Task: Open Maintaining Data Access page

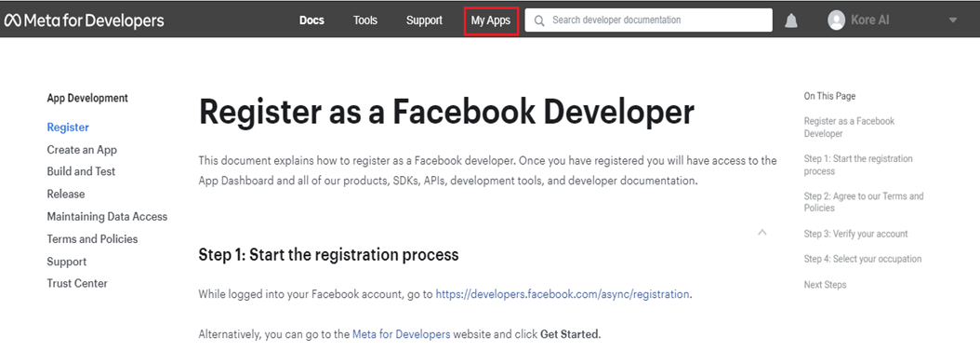Action: (x=107, y=216)
